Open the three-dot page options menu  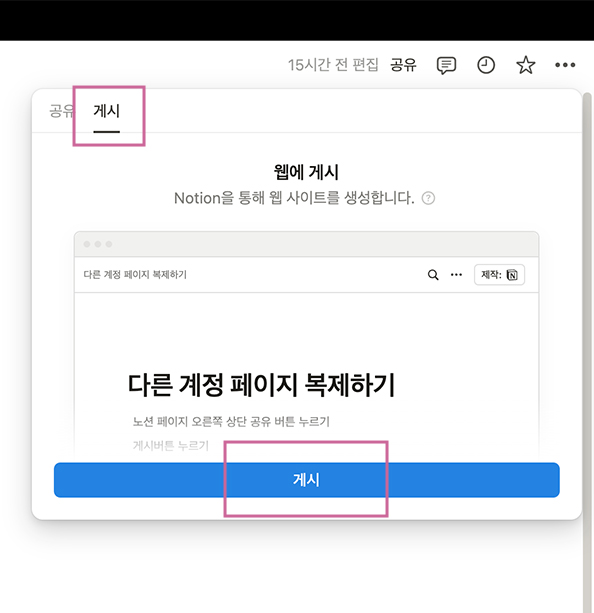pos(565,65)
